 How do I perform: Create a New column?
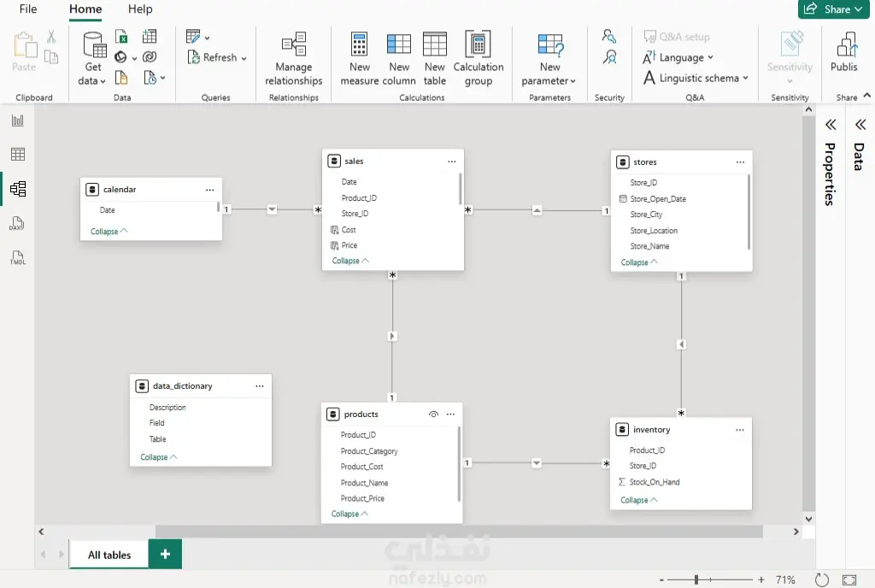pyautogui.click(x=399, y=59)
